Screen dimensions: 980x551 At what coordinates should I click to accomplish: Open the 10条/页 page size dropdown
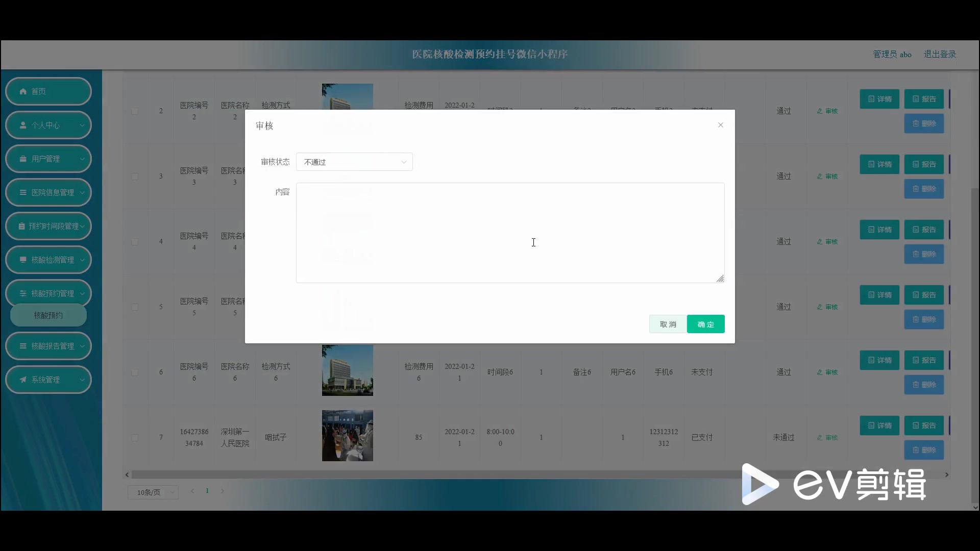pos(153,492)
